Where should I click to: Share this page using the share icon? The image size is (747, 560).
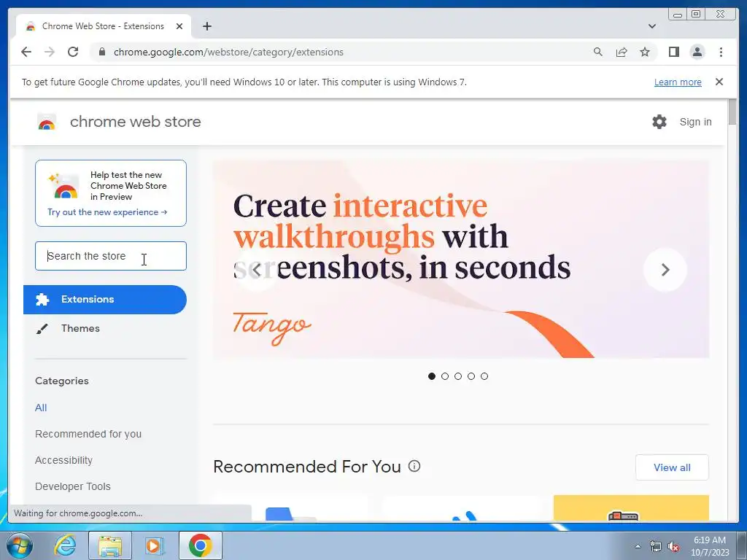coord(622,52)
